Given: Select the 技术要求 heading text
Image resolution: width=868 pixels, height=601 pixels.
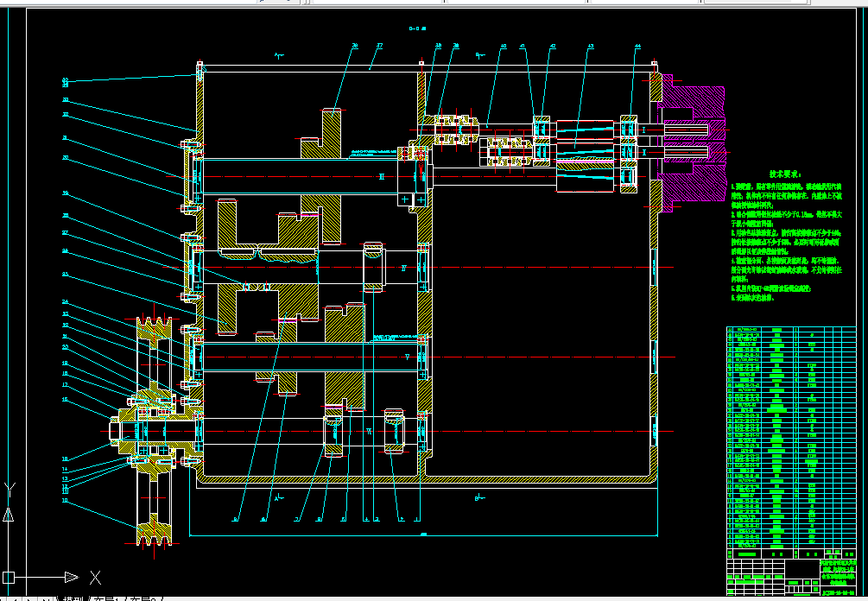Looking at the screenshot, I should (784, 174).
